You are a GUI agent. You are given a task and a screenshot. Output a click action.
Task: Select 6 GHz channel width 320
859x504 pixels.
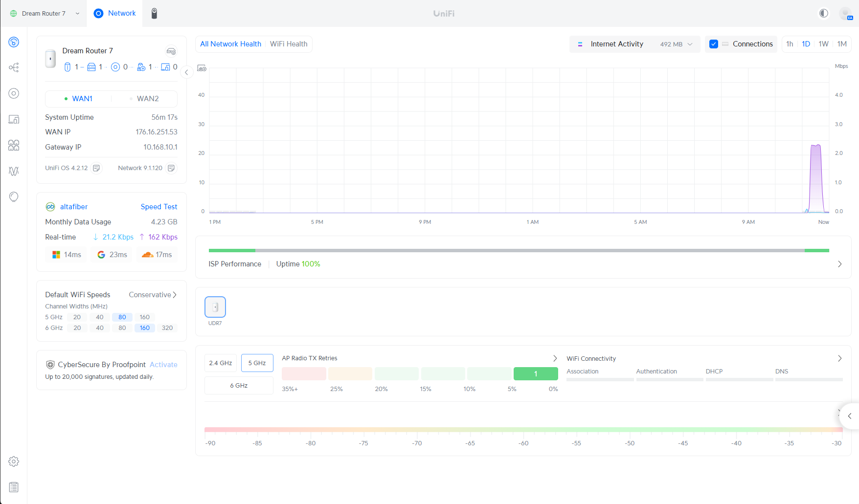pyautogui.click(x=167, y=328)
